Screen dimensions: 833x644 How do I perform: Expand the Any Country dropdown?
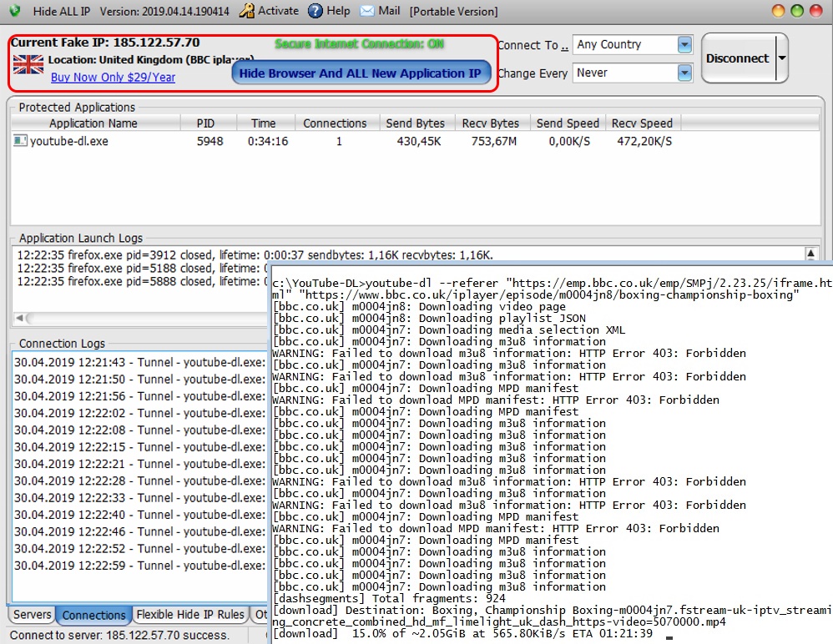click(684, 44)
